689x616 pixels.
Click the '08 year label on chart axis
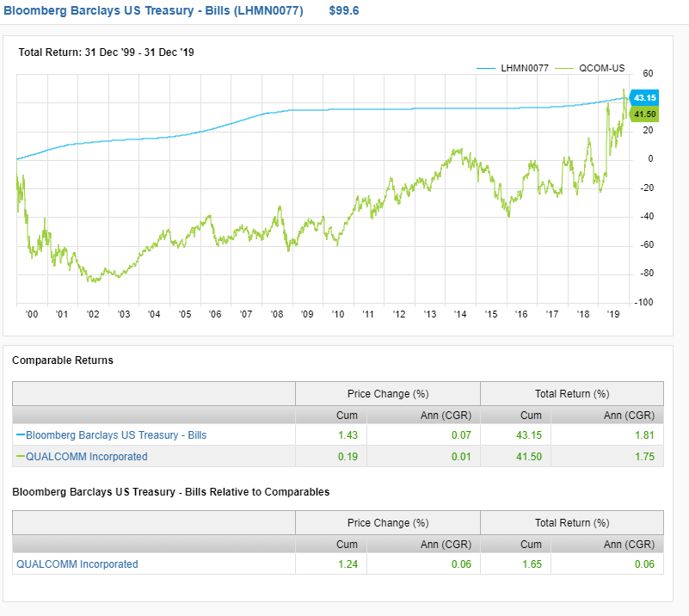coord(277,314)
